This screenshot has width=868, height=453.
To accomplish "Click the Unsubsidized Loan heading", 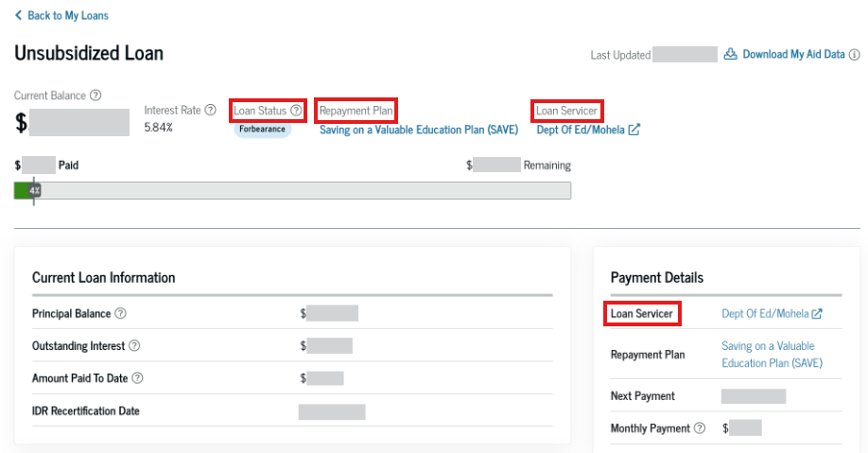I will (89, 53).
